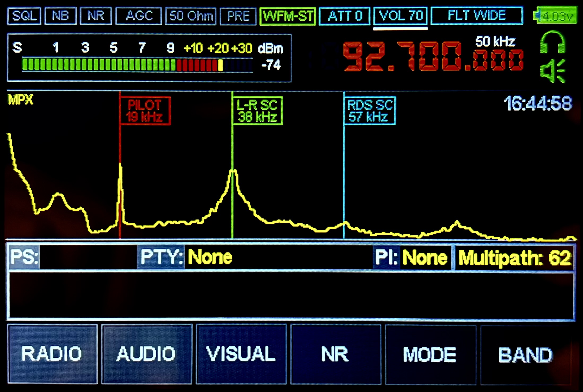Tap the PS station name field
Screen dimensions: 583x392
[73, 257]
